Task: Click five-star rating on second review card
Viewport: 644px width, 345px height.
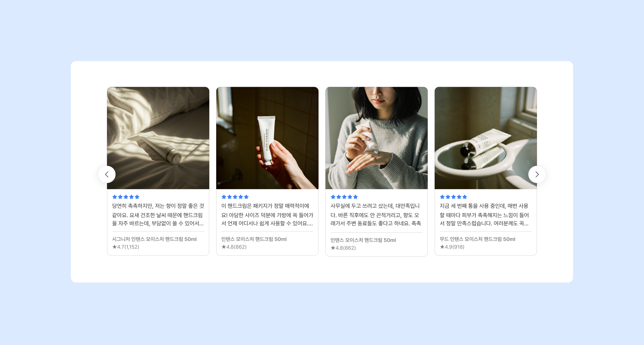Action: (235, 197)
